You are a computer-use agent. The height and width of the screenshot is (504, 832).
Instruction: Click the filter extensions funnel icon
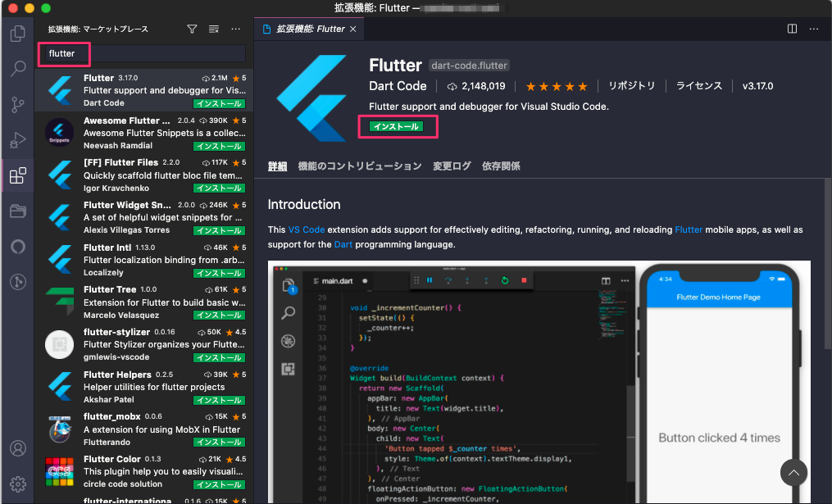click(x=192, y=30)
